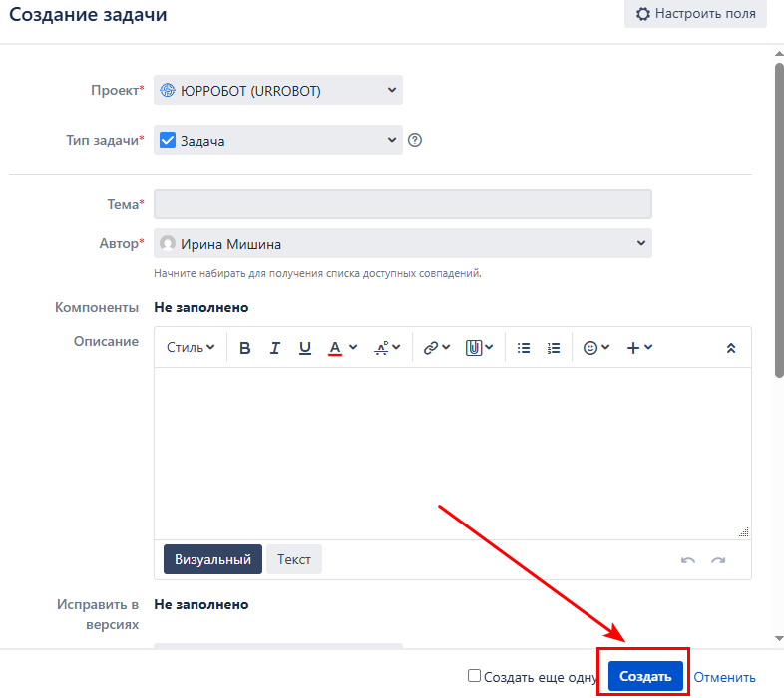Click the Создать button
This screenshot has width=784, height=698.
pos(645,676)
